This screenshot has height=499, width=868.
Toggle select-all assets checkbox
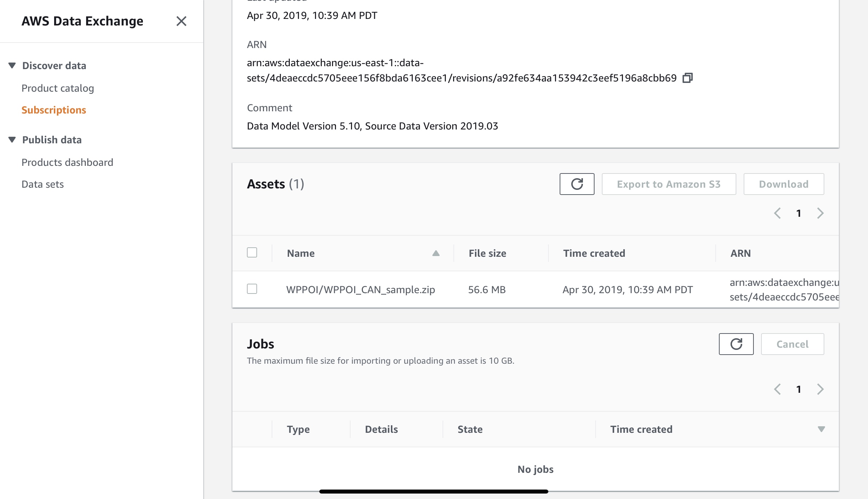(x=252, y=252)
